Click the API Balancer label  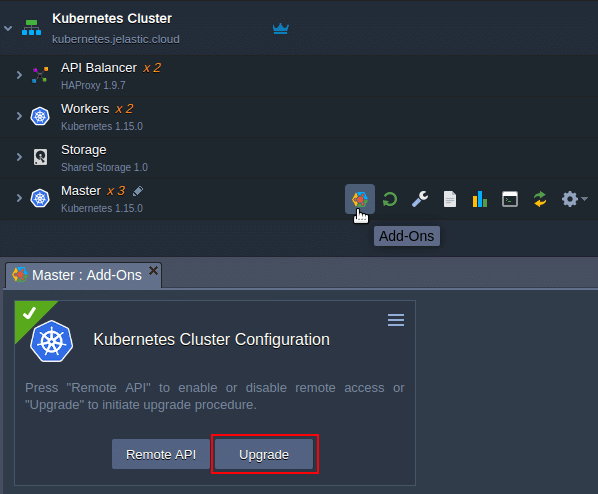pyautogui.click(x=99, y=68)
